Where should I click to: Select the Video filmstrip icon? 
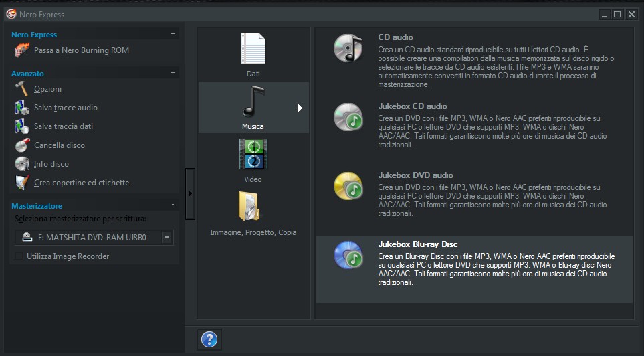pyautogui.click(x=253, y=154)
